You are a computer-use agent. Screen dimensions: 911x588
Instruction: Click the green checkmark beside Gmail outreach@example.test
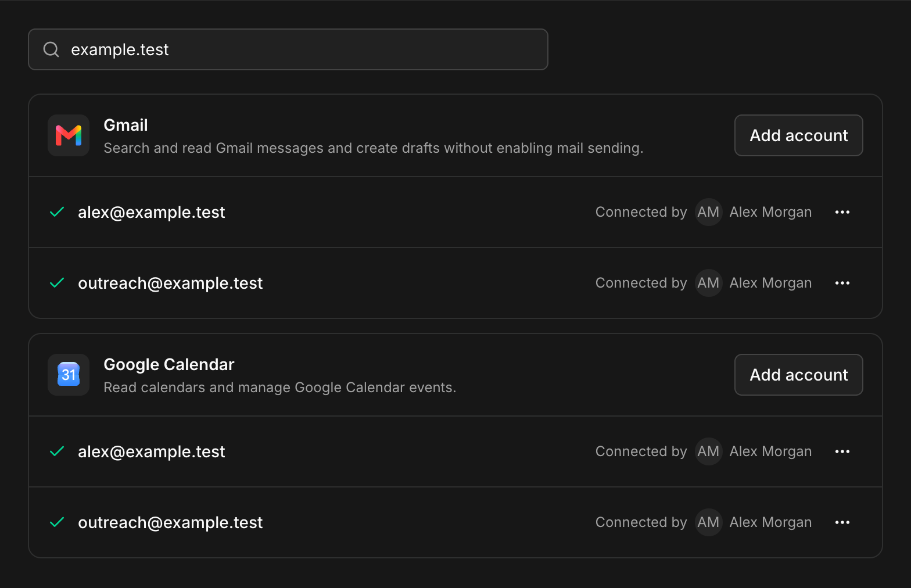[x=57, y=283]
